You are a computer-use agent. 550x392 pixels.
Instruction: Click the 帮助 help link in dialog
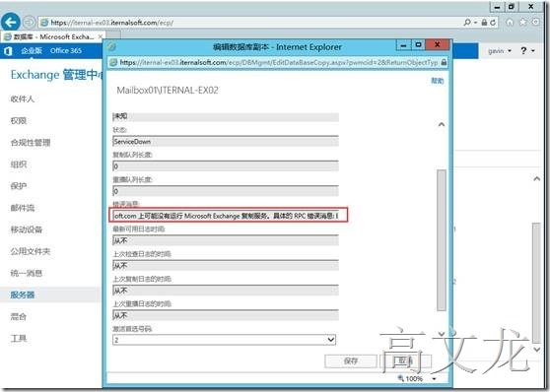[x=437, y=81]
